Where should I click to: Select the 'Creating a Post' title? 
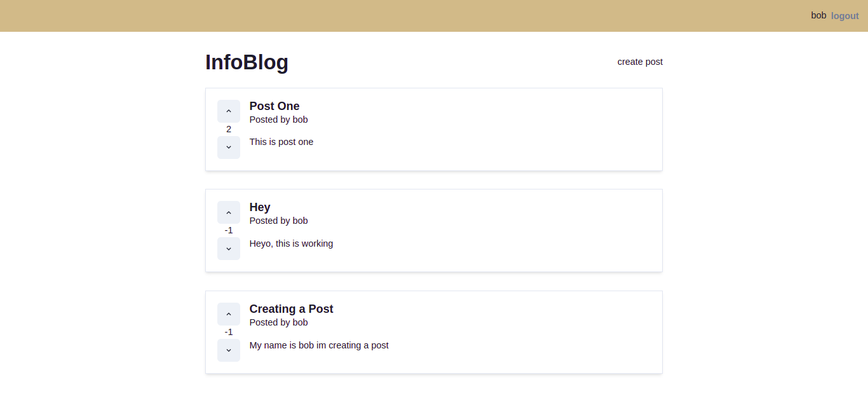click(291, 309)
